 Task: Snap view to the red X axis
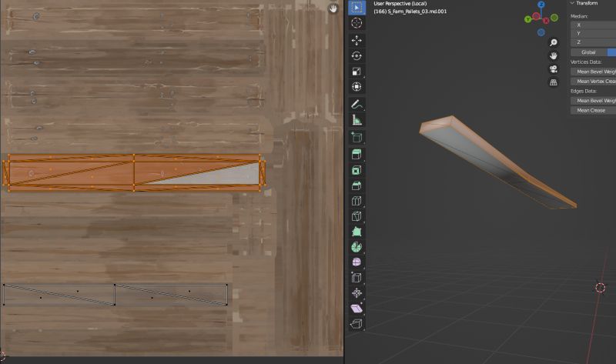pyautogui.click(x=546, y=21)
